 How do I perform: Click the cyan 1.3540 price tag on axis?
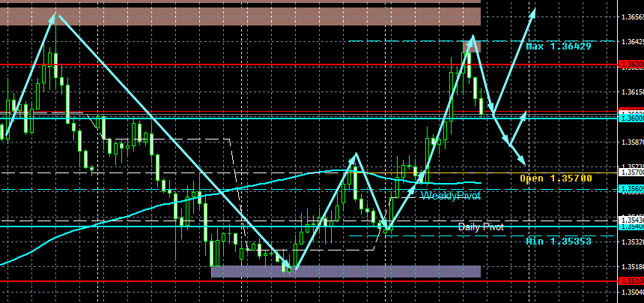631,227
